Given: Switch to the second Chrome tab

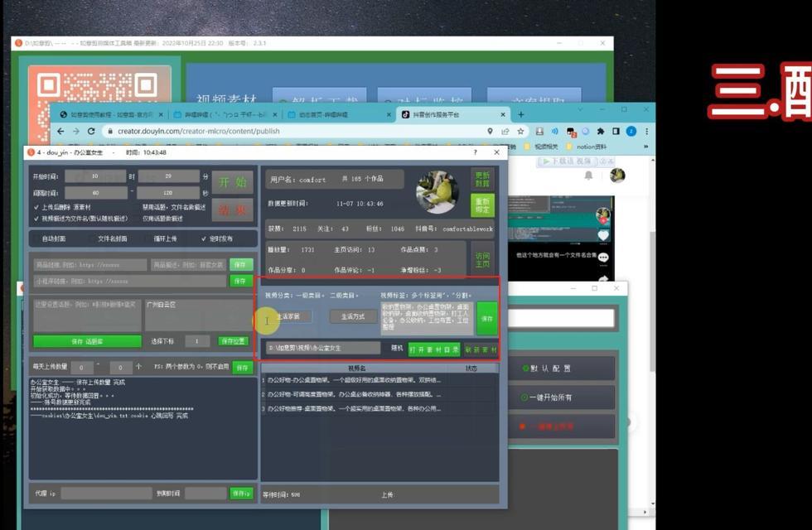Looking at the screenshot, I should tap(225, 114).
